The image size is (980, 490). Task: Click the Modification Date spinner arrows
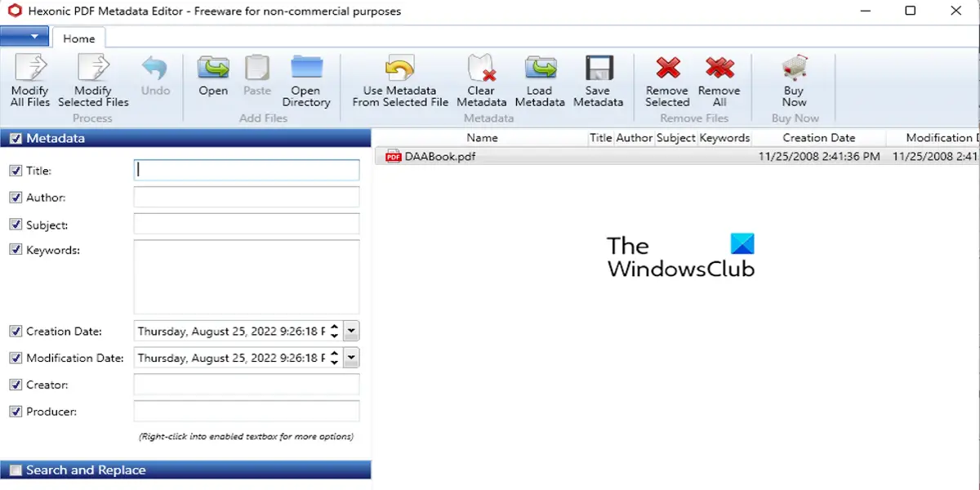pos(335,358)
